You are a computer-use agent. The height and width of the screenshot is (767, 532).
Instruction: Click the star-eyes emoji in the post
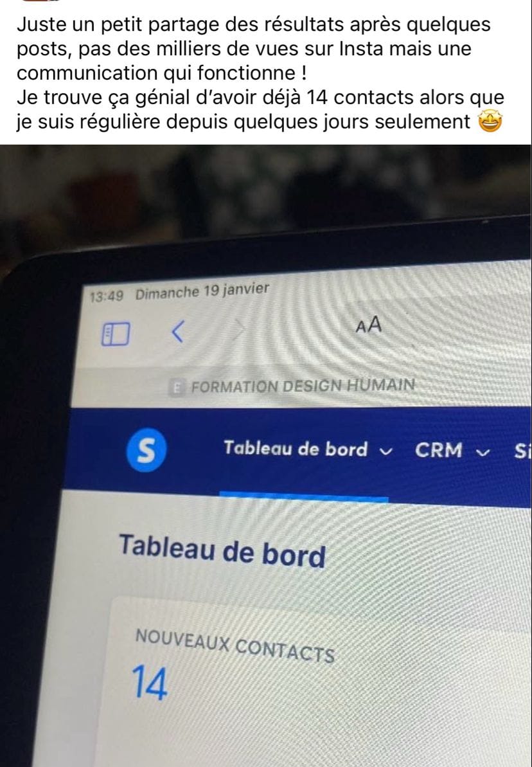(490, 122)
